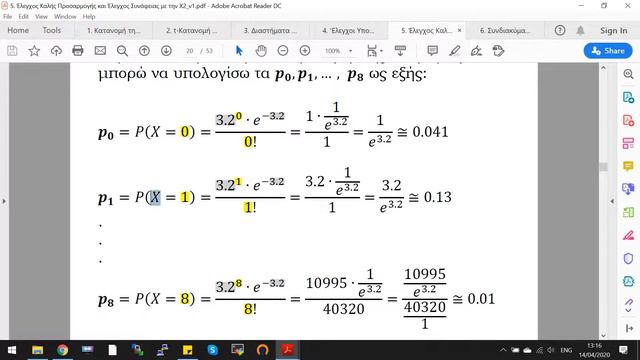Open the File menu
Screen dimensions: 640x360
7,17
